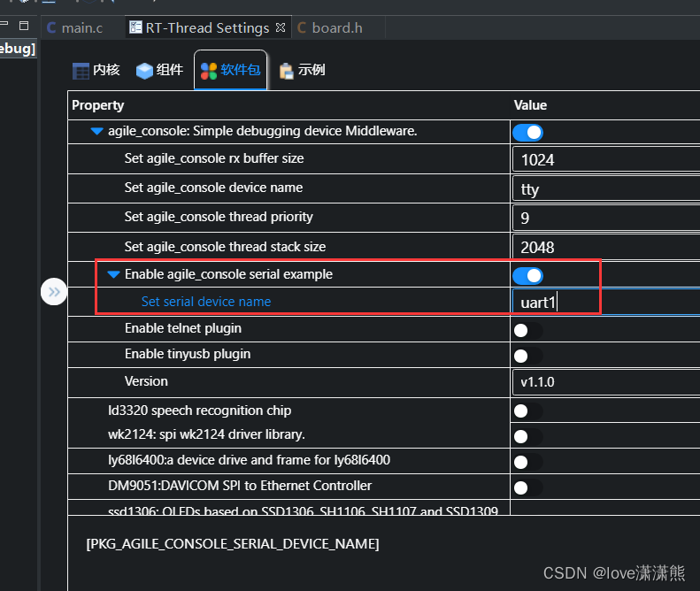Maximize the editor view icon
Image resolution: width=700 pixels, height=591 pixels.
[24, 26]
